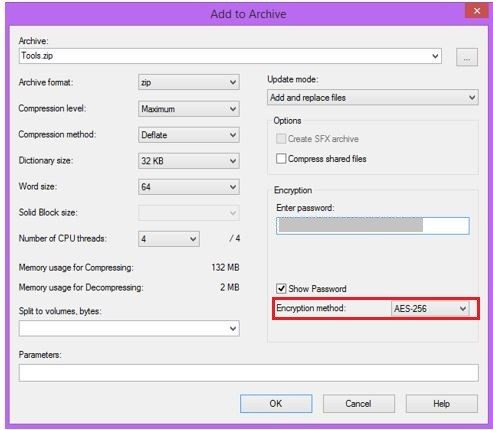The width and height of the screenshot is (493, 430).
Task: Open Help from the dialog
Action: [442, 404]
